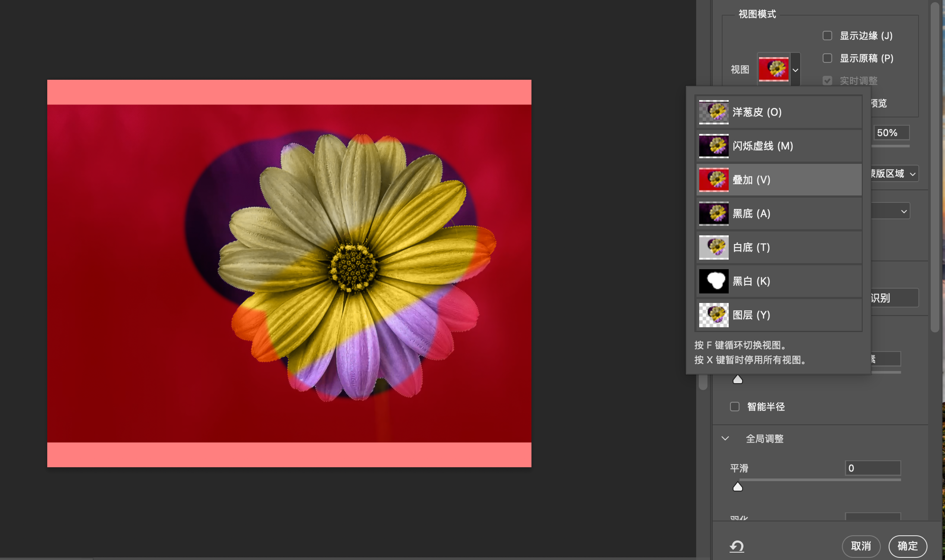
Task: Pick the Overlay (叠加) view thumbnail
Action: 714,180
